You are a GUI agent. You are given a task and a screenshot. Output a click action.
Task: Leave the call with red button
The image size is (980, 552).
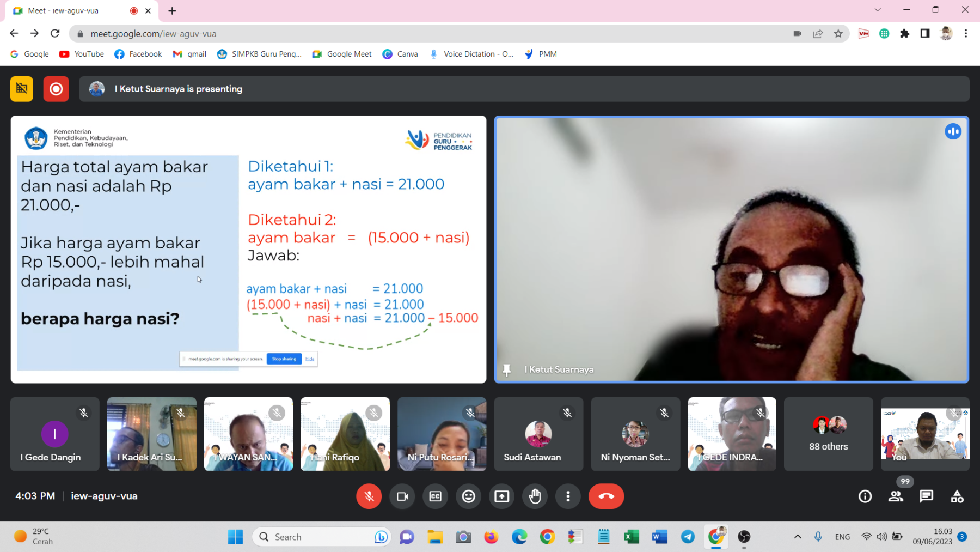click(x=606, y=496)
